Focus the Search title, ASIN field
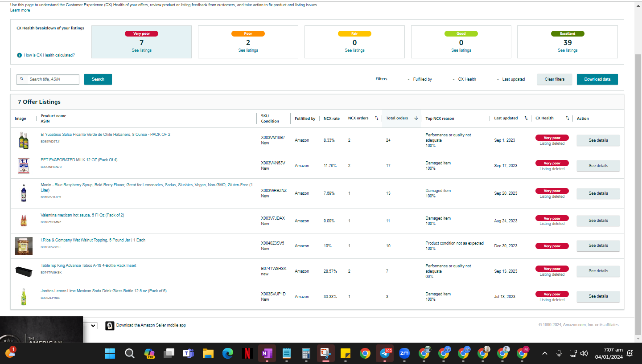Image resolution: width=642 pixels, height=364 pixels. coord(53,79)
